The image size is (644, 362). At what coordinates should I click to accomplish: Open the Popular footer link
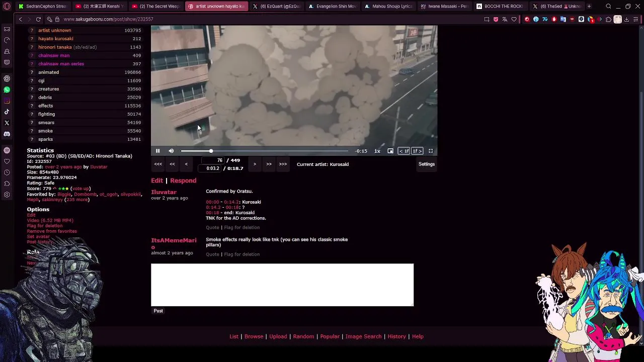pyautogui.click(x=330, y=336)
